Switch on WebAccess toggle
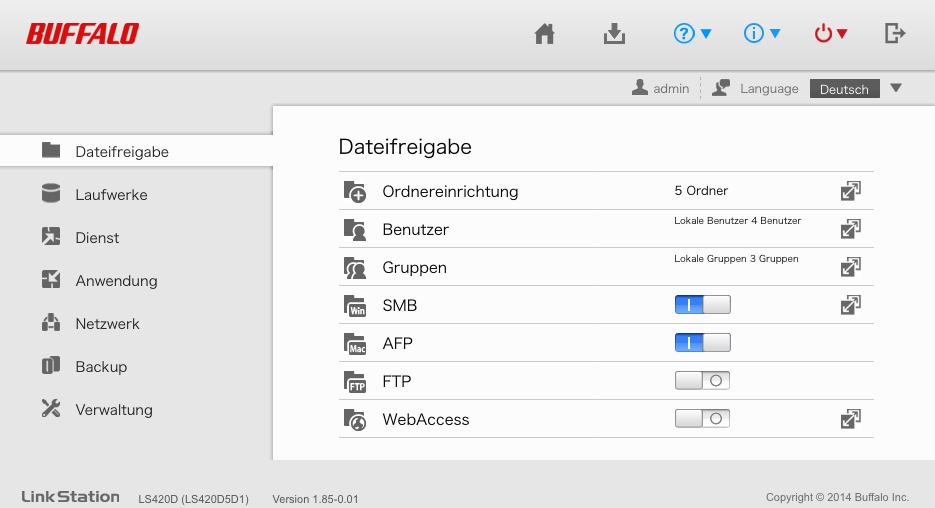The width and height of the screenshot is (935, 508). point(702,419)
